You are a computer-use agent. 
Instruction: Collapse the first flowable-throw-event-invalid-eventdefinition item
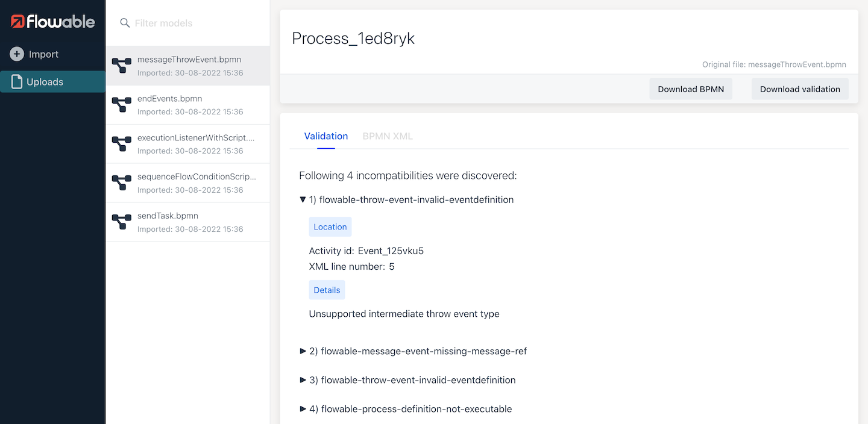303,200
